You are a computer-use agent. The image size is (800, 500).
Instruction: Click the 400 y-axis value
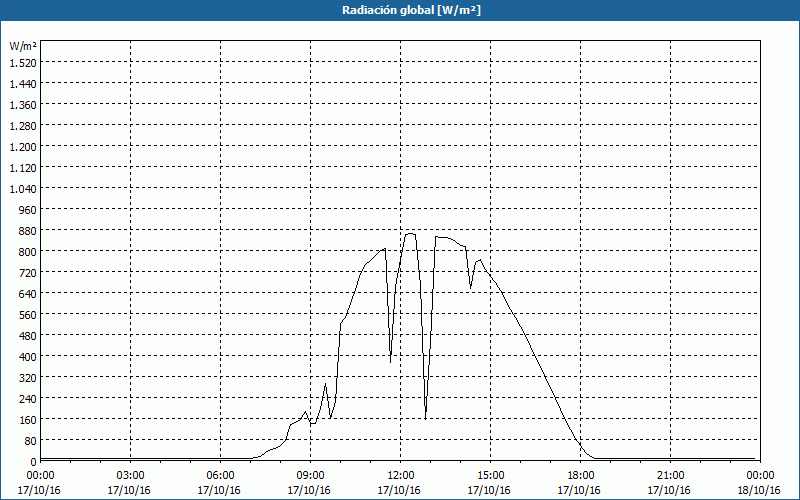click(28, 357)
